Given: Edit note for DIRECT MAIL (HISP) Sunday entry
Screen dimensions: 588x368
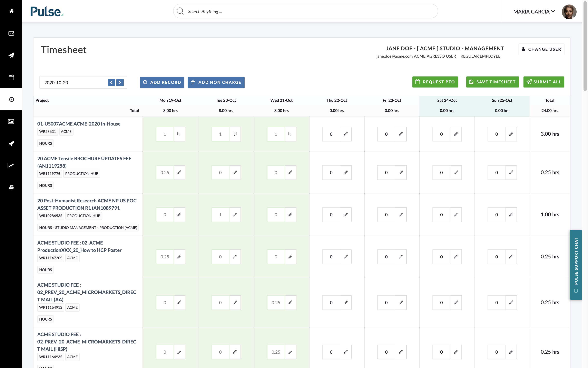Looking at the screenshot, I should click(511, 352).
